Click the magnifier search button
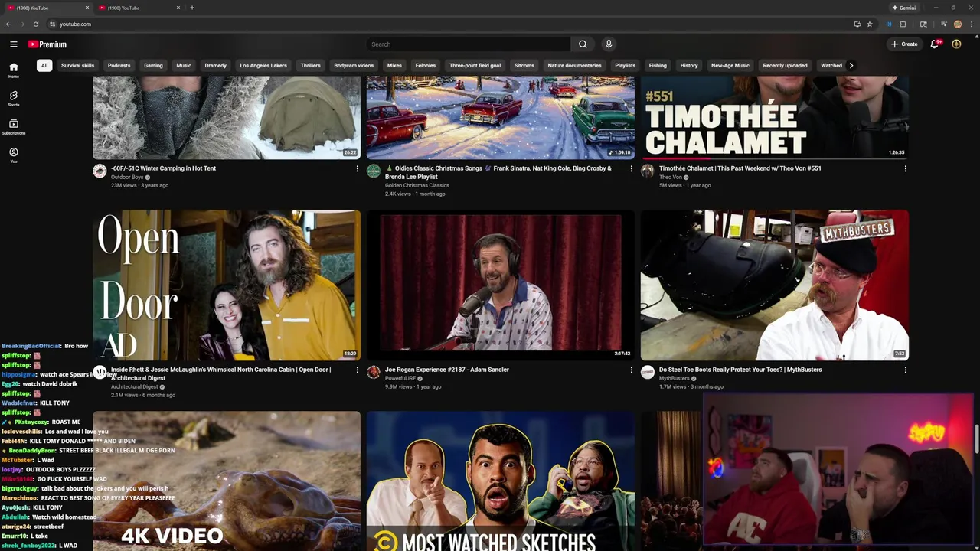980x551 pixels. tap(583, 44)
